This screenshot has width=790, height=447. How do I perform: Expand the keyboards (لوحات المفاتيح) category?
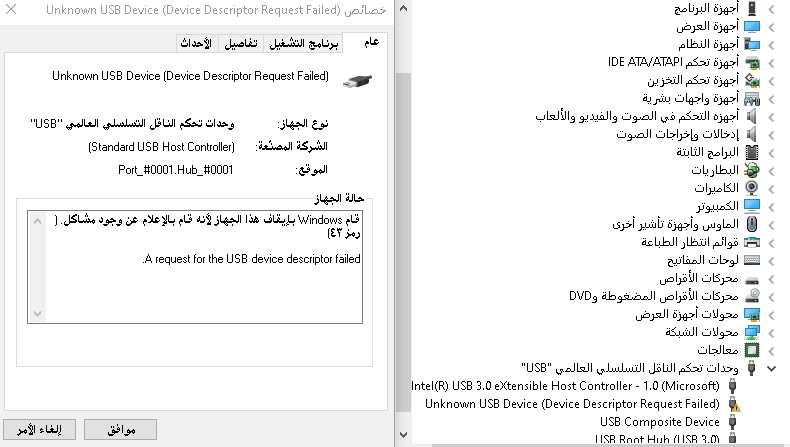click(x=771, y=261)
